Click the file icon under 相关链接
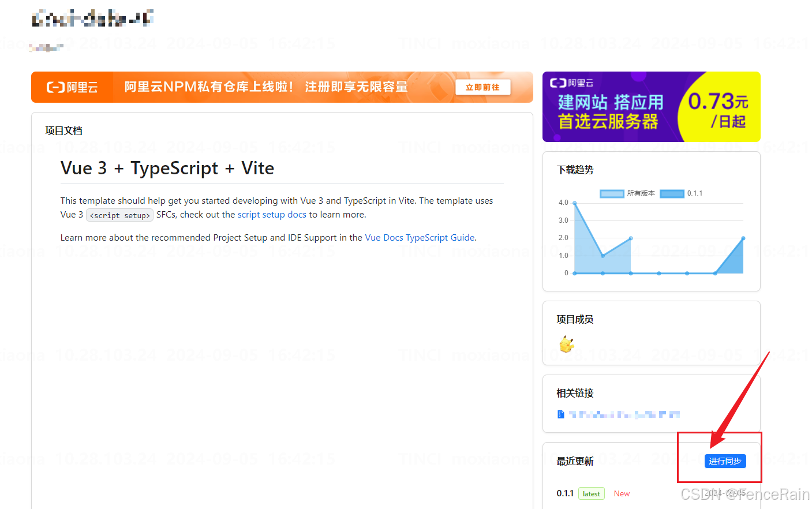The width and height of the screenshot is (812, 509). coord(560,414)
